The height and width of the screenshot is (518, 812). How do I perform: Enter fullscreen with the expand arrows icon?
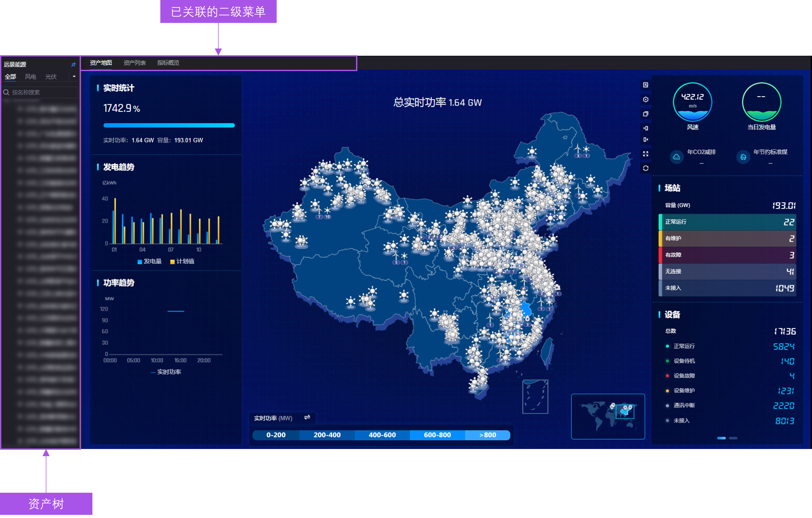pos(645,154)
